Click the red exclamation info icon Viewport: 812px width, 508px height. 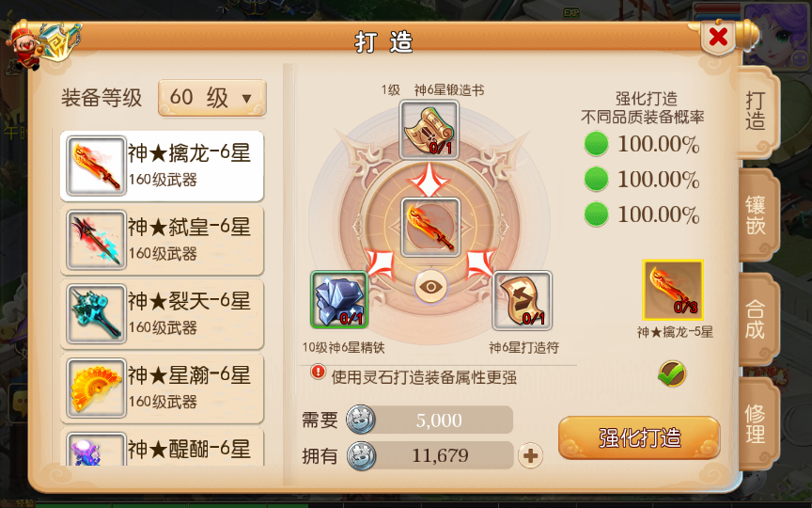(318, 372)
